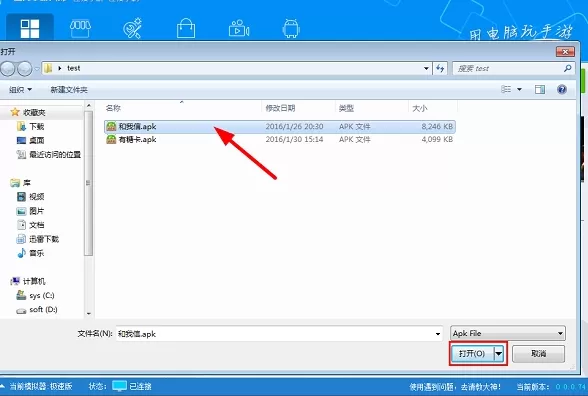This screenshot has width=588, height=396.
Task: Open the 组织 menu
Action: coord(21,90)
